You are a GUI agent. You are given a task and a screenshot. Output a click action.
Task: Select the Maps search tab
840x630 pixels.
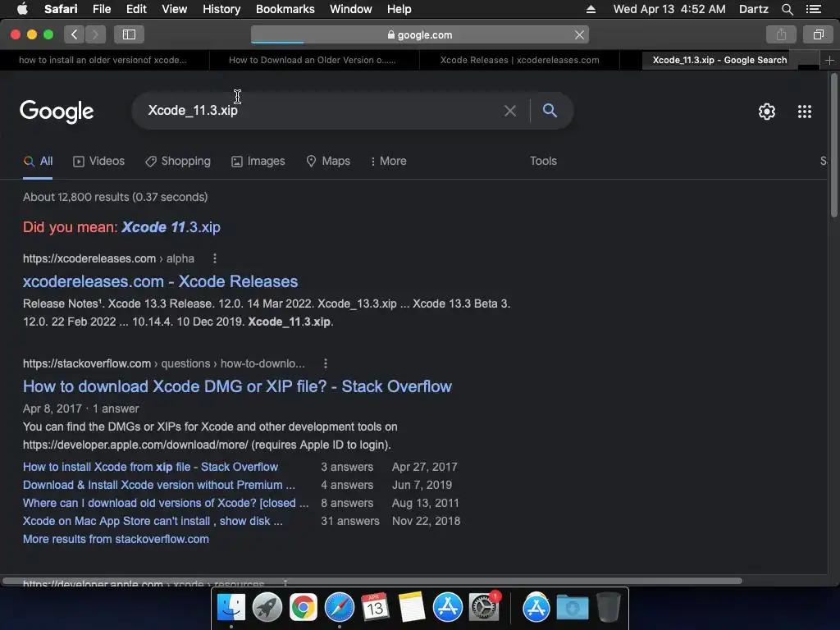(328, 162)
